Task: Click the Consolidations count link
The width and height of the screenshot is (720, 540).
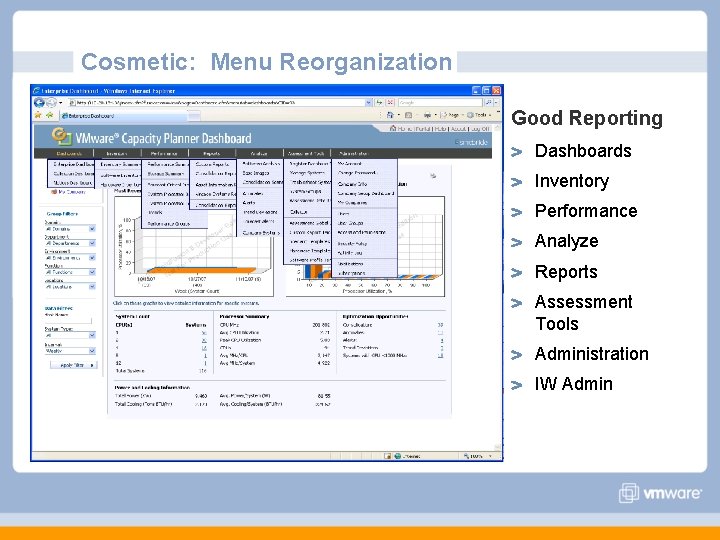Action: tap(440, 325)
